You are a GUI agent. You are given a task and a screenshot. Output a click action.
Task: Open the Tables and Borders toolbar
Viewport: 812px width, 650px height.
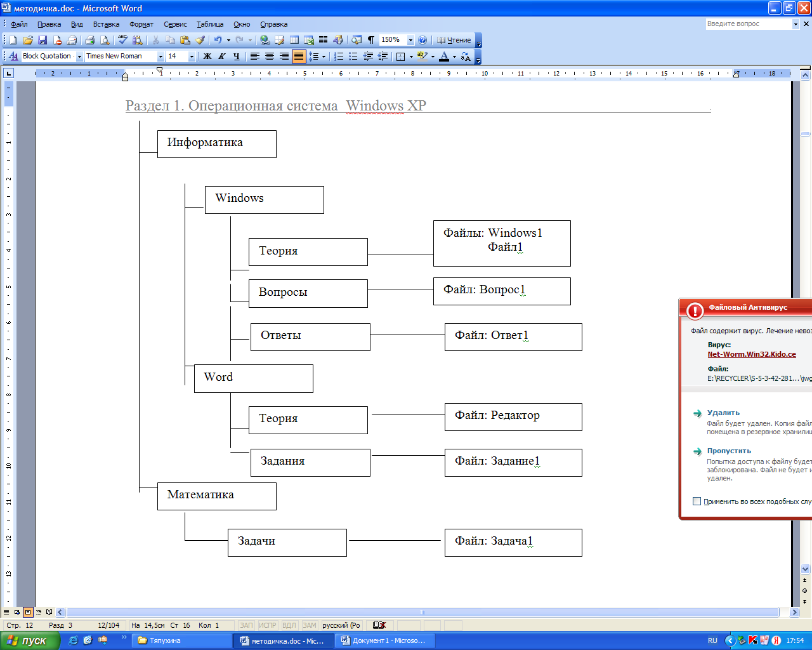pos(279,40)
